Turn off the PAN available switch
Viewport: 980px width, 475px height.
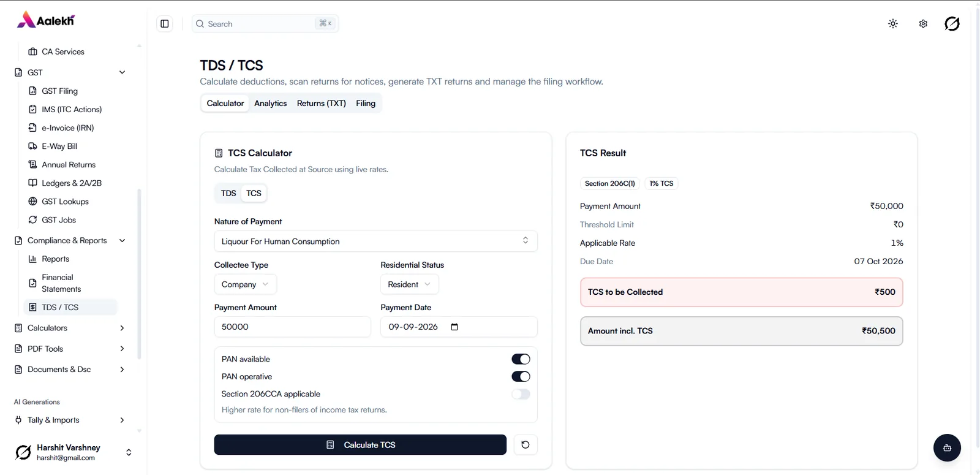[x=521, y=359]
